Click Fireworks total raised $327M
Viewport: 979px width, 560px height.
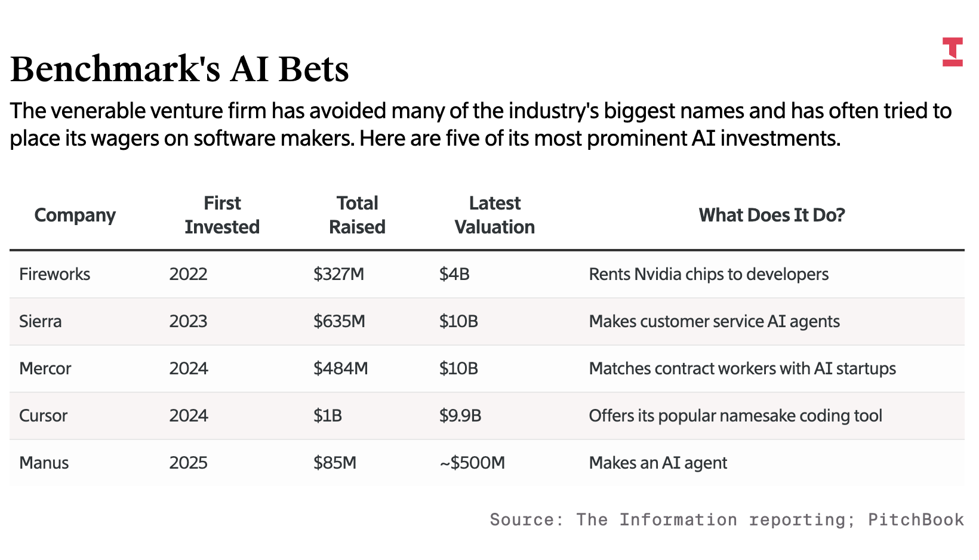click(338, 274)
